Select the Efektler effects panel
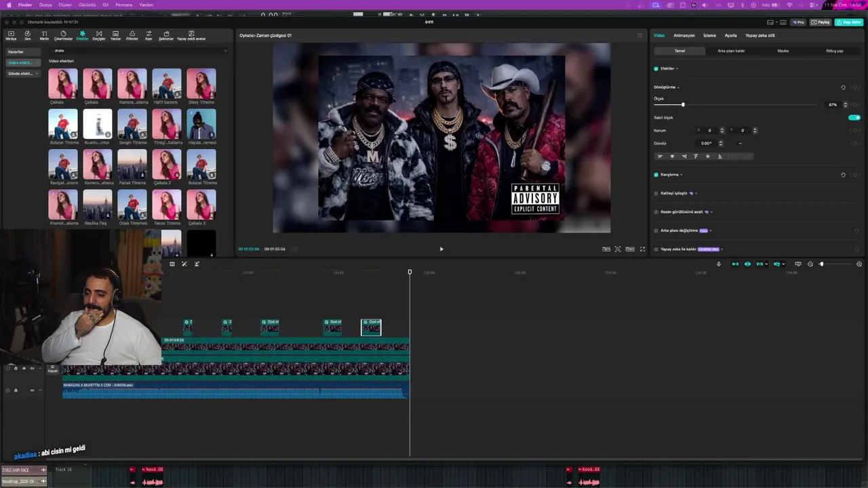The width and height of the screenshot is (868, 488). 82,35
